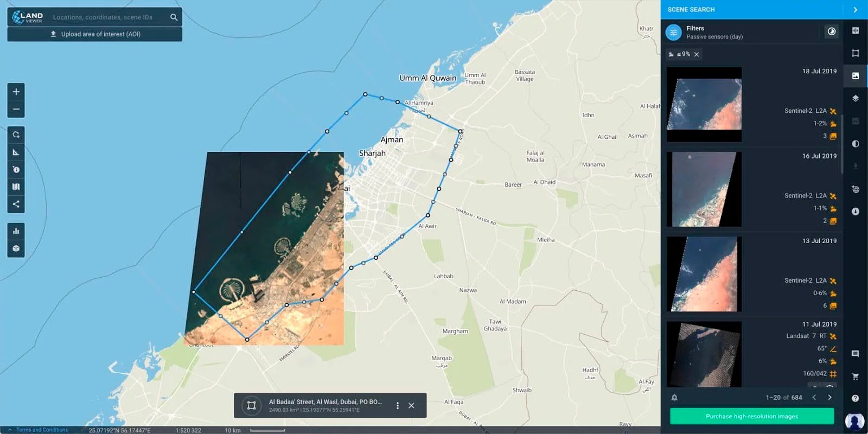The width and height of the screenshot is (868, 434).
Task: Open the share map tool
Action: pyautogui.click(x=16, y=204)
